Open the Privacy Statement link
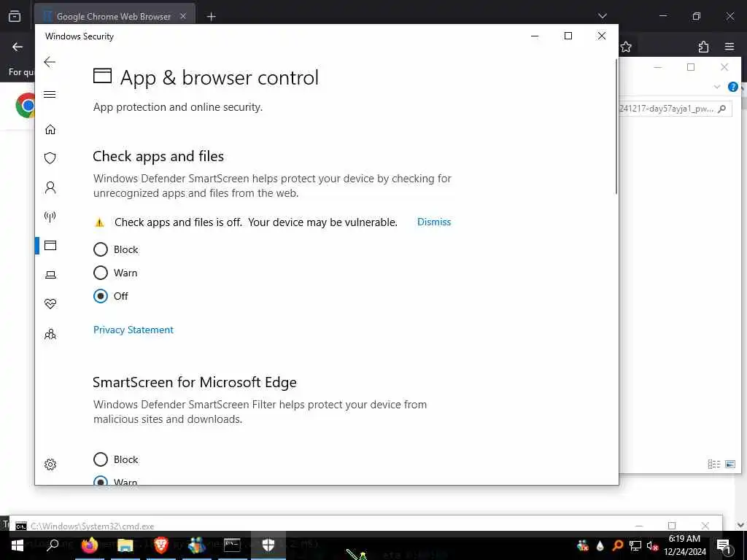 133,330
